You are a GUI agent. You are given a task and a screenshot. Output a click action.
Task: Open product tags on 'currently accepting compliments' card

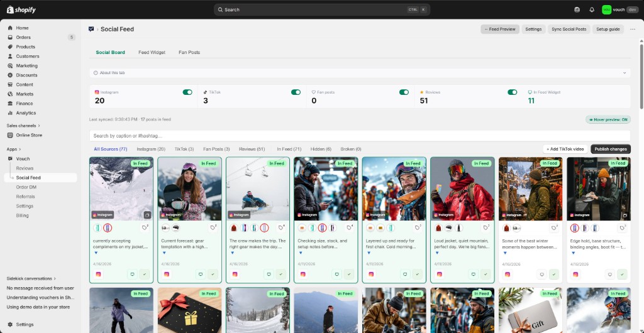145,227
